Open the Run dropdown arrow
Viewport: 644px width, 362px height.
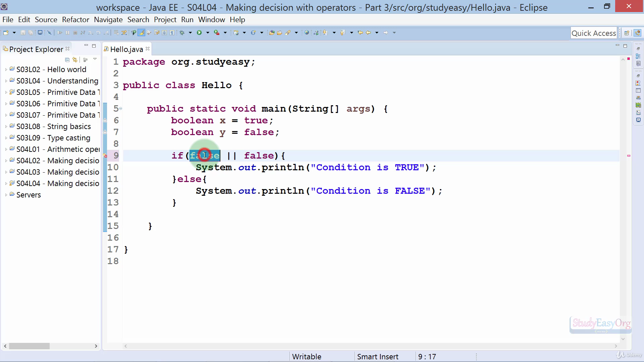pos(208,33)
